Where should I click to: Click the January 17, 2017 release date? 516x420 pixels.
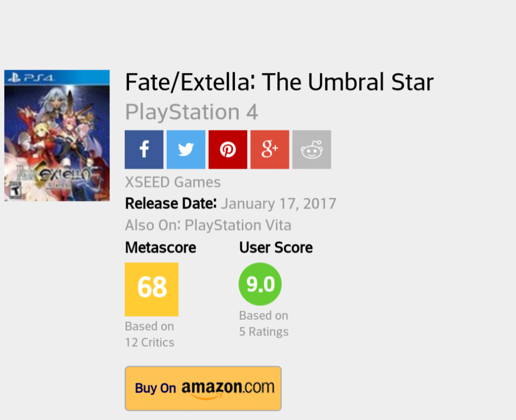(x=278, y=204)
